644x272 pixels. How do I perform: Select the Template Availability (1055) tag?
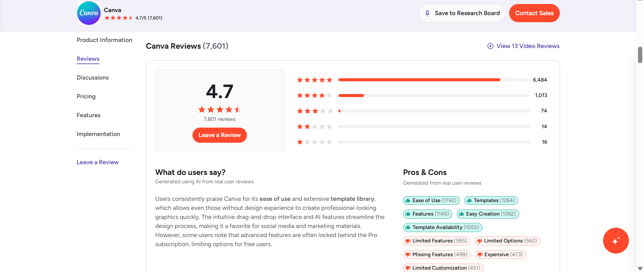[x=443, y=227]
